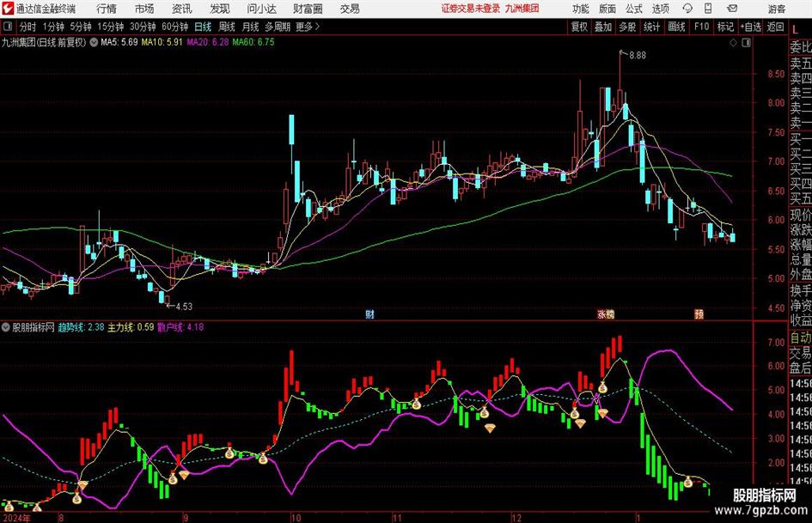Expand the 股朋指标网 indicator dropdown arrow
The image size is (812, 523).
pyautogui.click(x=6, y=327)
